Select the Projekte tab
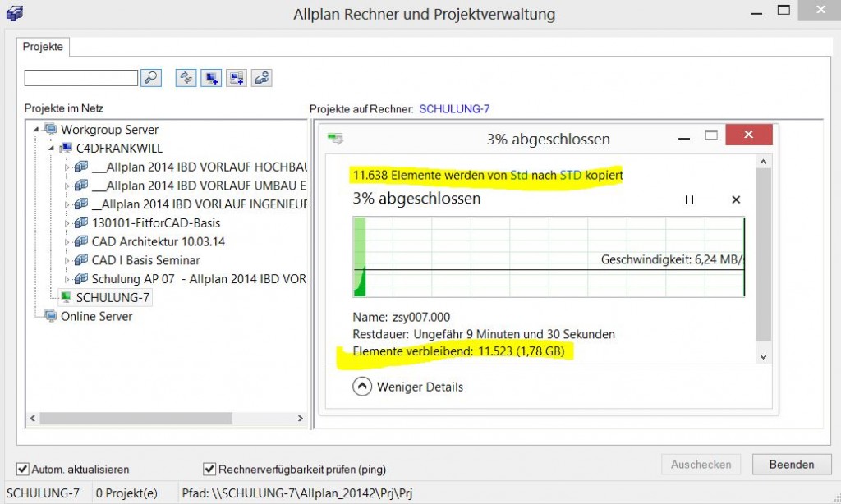The image size is (841, 504). [x=44, y=47]
